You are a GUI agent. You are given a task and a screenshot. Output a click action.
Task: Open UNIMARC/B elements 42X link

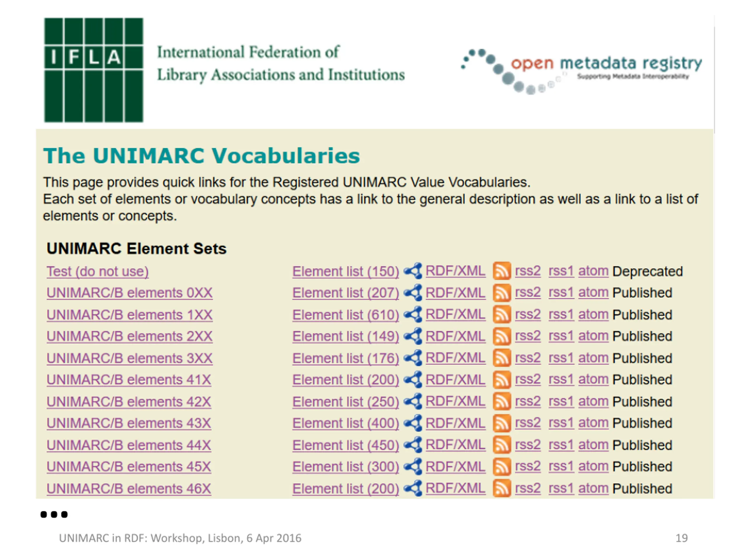129,402
